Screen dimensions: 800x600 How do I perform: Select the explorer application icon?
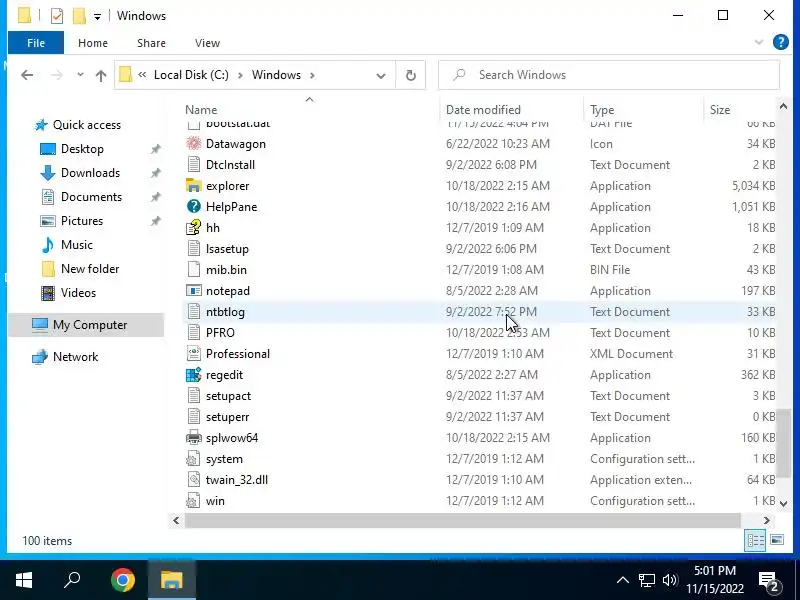click(193, 186)
